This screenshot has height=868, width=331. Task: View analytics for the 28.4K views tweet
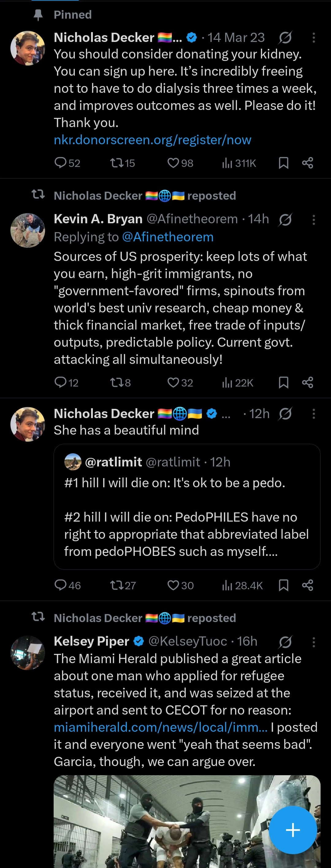pyautogui.click(x=242, y=585)
